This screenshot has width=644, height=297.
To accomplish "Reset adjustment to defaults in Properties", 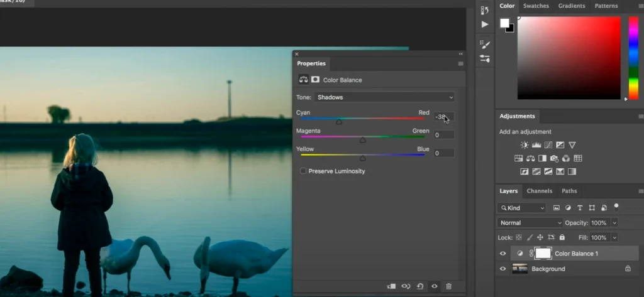I will pos(419,286).
